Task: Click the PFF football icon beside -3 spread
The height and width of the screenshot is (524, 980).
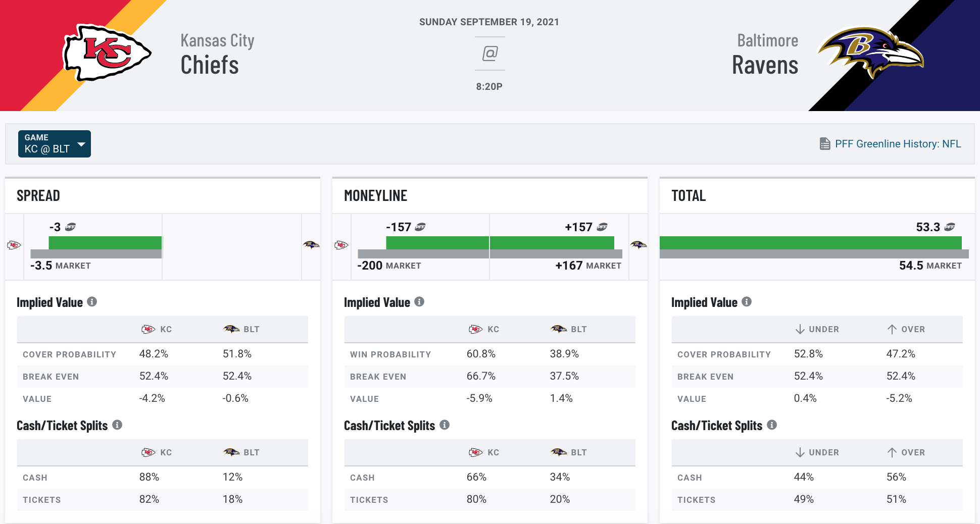Action: (x=70, y=227)
